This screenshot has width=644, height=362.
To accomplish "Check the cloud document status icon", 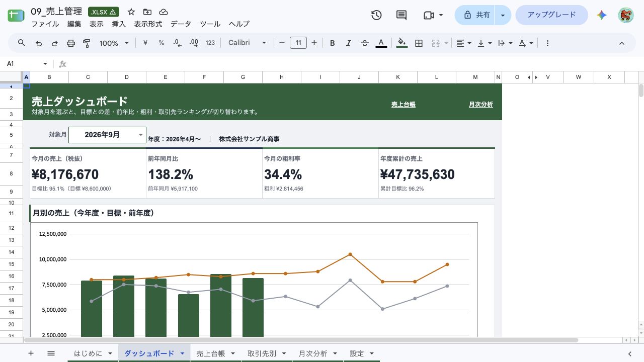I will [164, 12].
